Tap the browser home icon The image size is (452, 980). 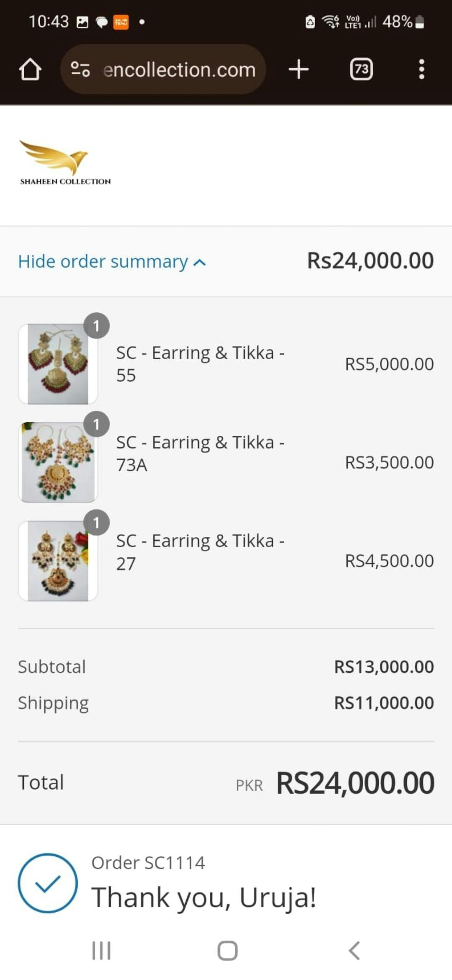click(30, 69)
